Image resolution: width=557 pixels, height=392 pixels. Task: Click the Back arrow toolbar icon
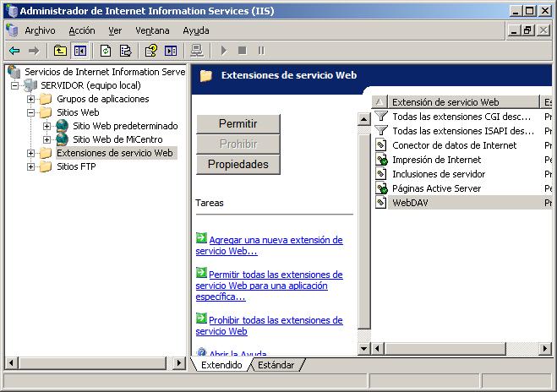point(14,51)
